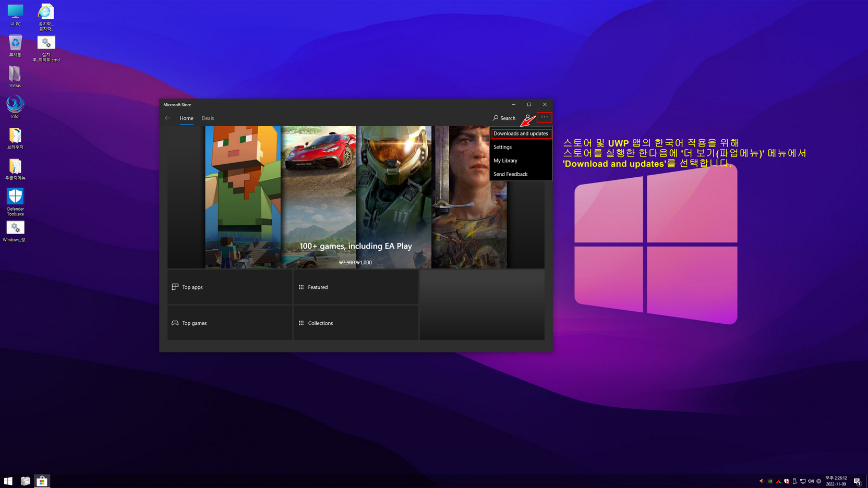This screenshot has width=868, height=488.
Task: Open the Collections tile
Action: (x=356, y=323)
